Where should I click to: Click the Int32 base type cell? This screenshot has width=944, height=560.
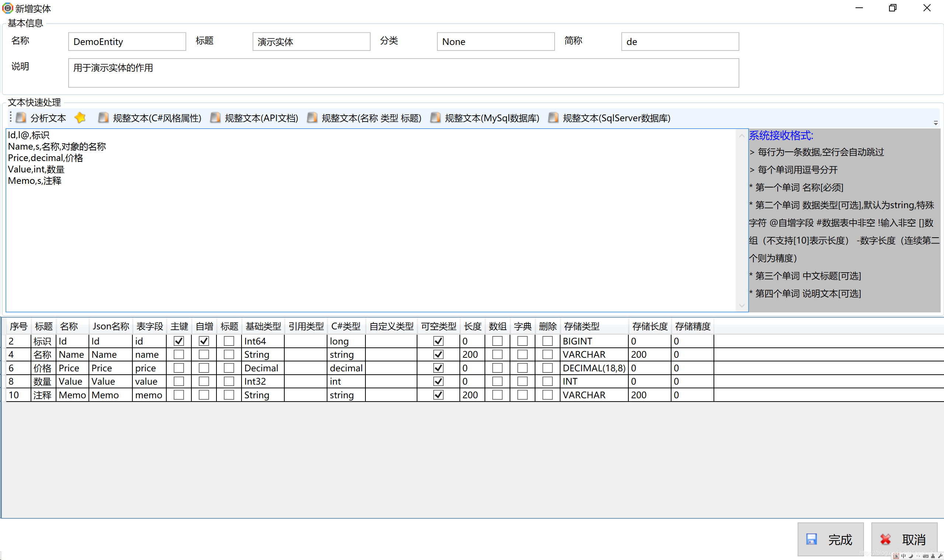263,382
